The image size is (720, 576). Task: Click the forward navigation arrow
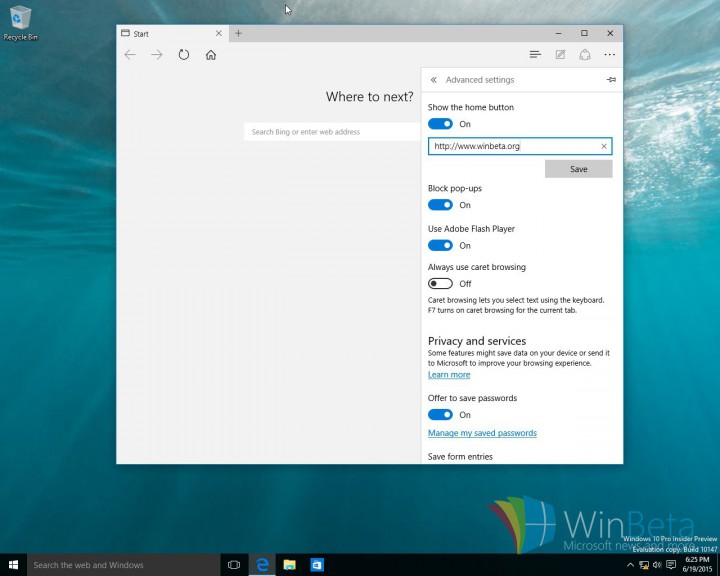[157, 55]
